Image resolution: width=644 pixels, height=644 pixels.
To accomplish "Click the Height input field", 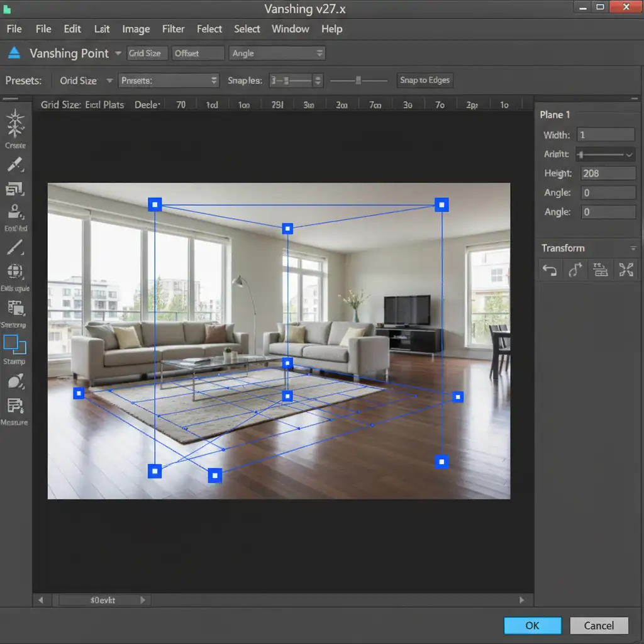I will tap(608, 174).
